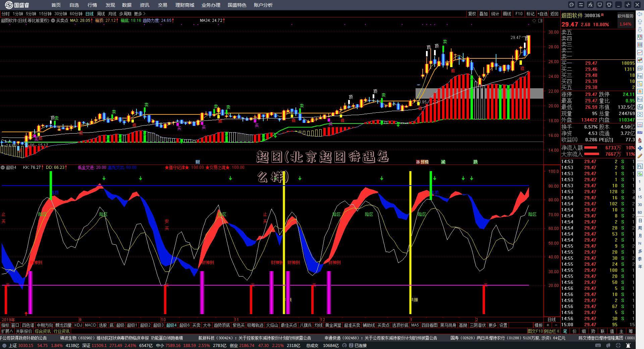This screenshot has width=644, height=349.
Task: Open the 更多 indicator list at bottom
Action: click(492, 325)
